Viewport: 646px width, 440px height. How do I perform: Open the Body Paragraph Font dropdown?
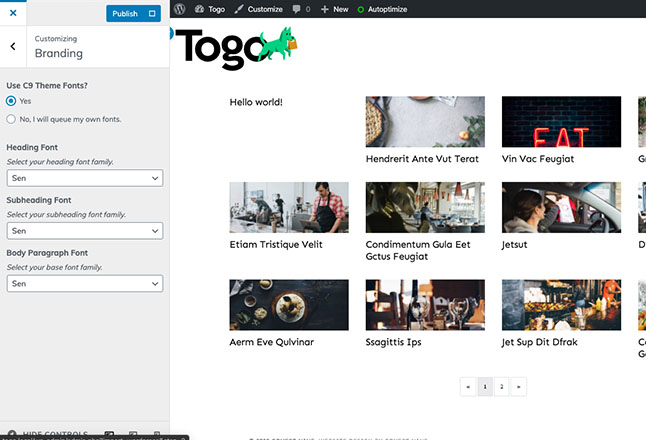85,284
